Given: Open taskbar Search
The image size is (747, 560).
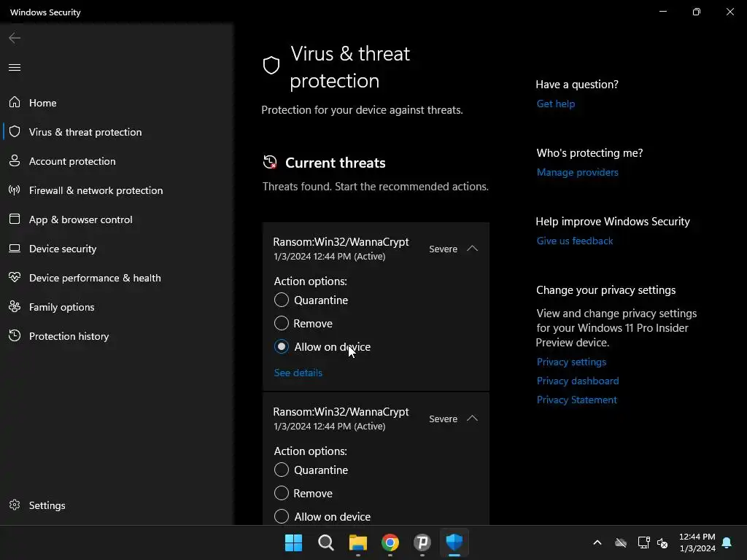Looking at the screenshot, I should click(326, 542).
